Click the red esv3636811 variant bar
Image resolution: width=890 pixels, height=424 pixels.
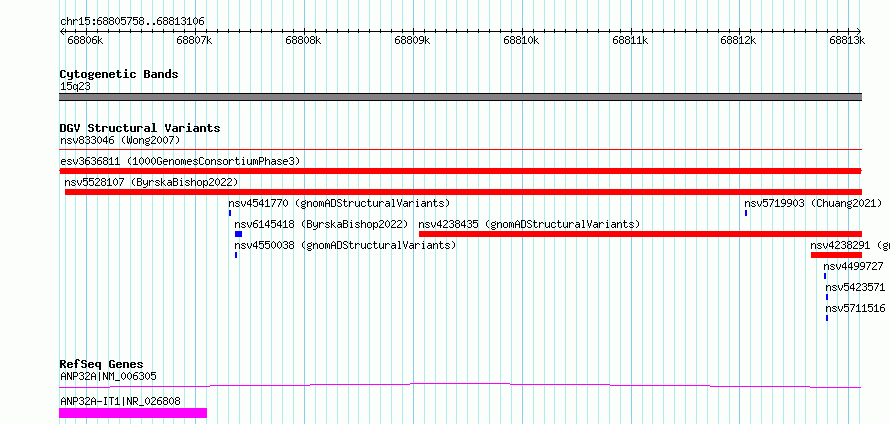pos(460,171)
